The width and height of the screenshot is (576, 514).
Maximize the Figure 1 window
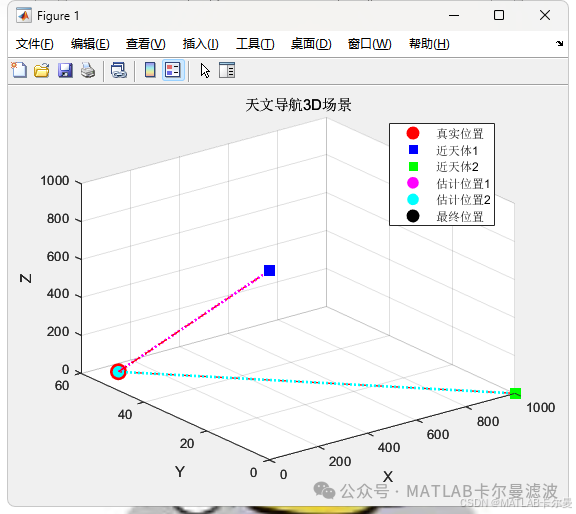click(499, 15)
